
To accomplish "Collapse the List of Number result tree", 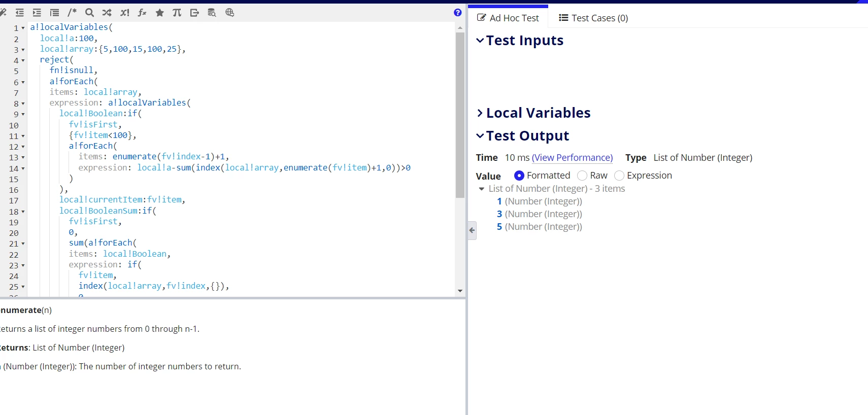I will 482,189.
